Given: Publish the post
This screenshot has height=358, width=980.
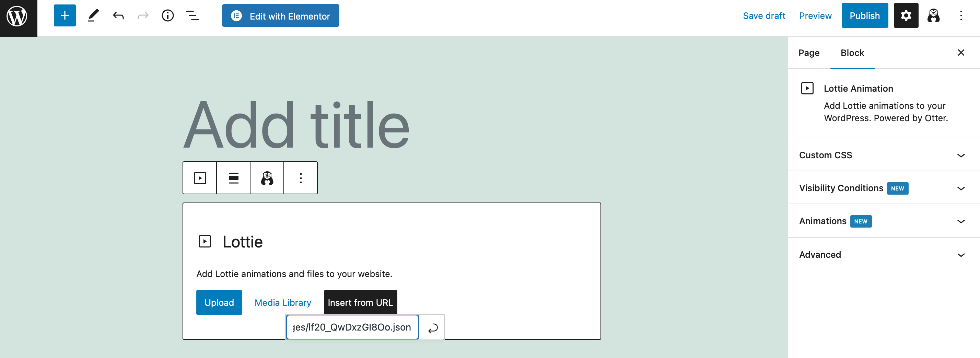Looking at the screenshot, I should (864, 15).
